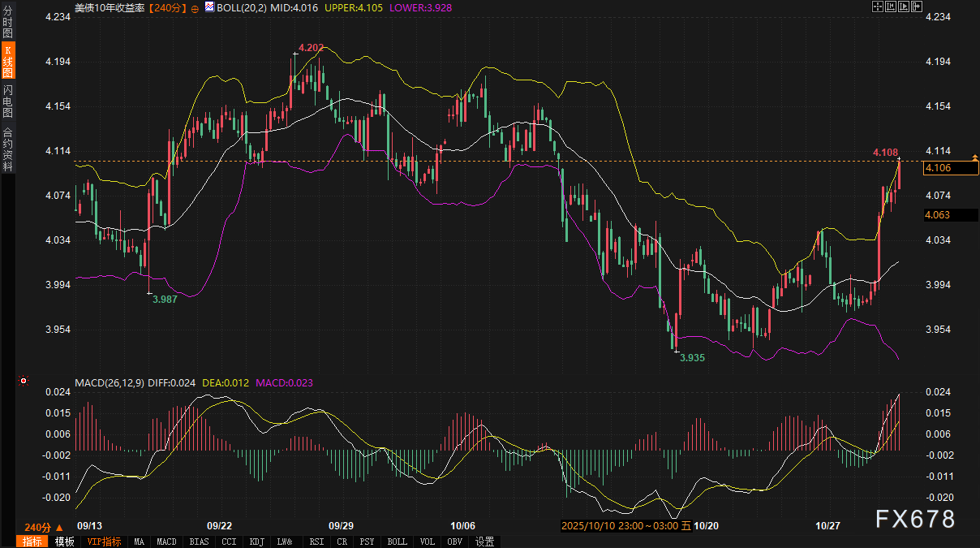Click the VIP指标 button

click(x=104, y=542)
